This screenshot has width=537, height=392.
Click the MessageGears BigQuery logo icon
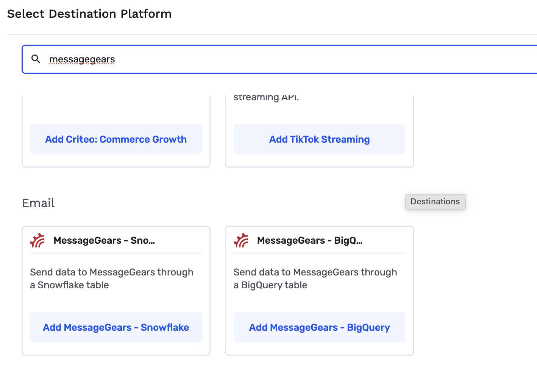point(241,241)
